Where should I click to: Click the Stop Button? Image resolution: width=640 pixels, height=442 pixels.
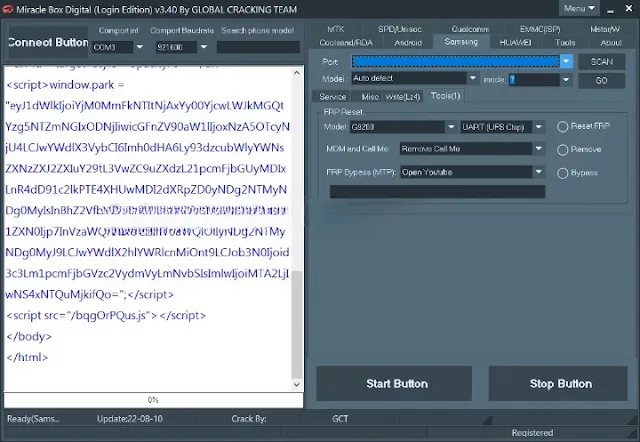[558, 383]
